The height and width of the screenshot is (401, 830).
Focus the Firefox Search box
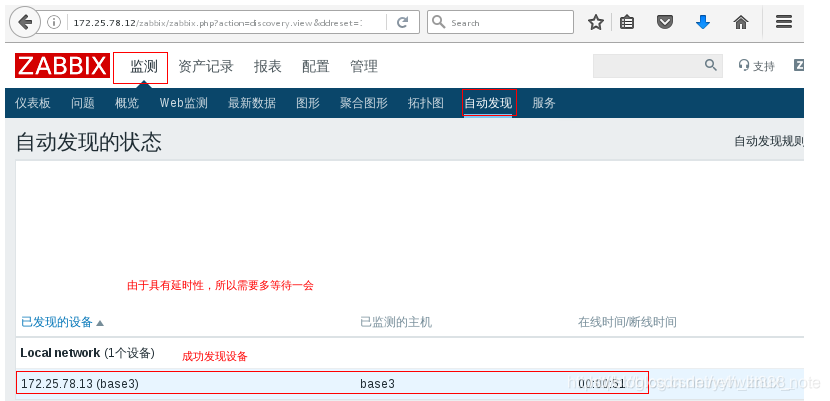[500, 22]
